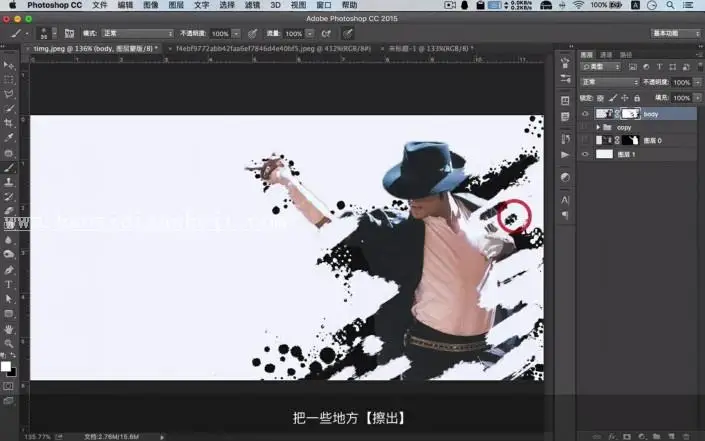The height and width of the screenshot is (441, 705).
Task: Select the Rectangle shape tool
Action: [9, 314]
